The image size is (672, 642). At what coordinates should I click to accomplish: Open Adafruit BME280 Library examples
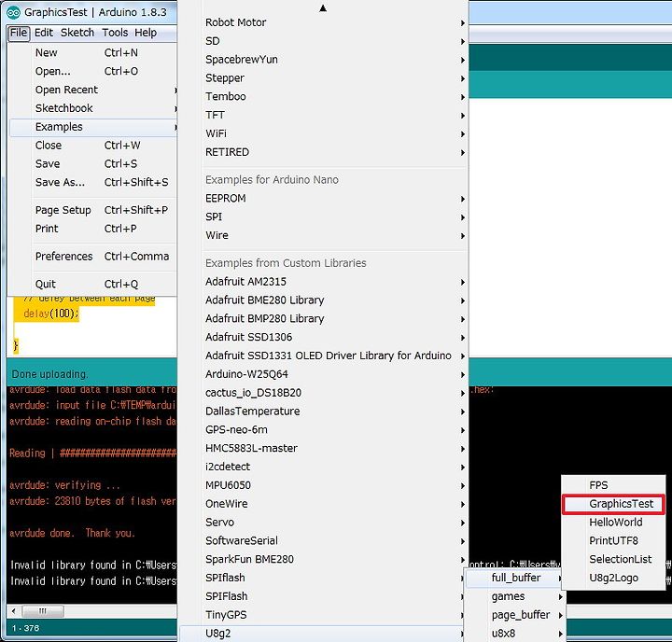pos(324,300)
